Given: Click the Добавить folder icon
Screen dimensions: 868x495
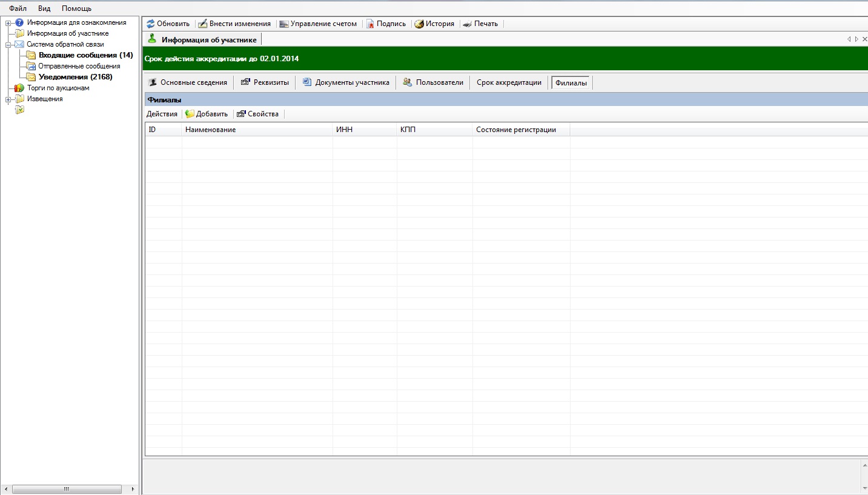Looking at the screenshot, I should [190, 114].
